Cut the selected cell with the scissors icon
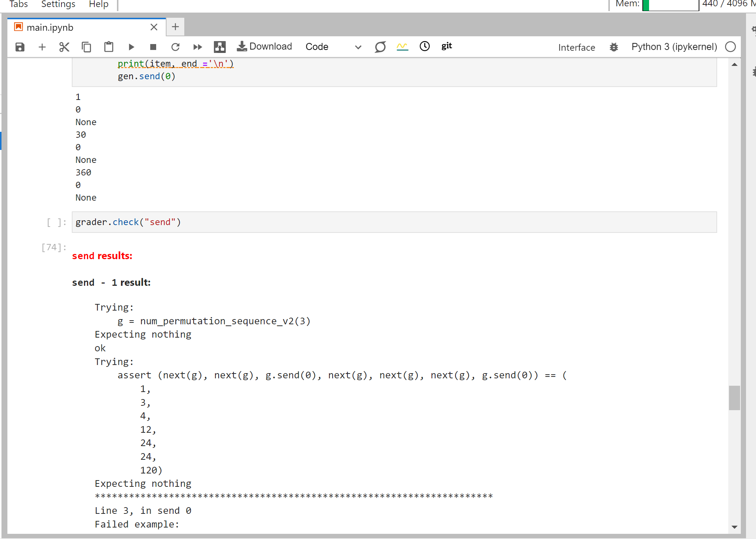This screenshot has height=539, width=756. pyautogui.click(x=64, y=47)
